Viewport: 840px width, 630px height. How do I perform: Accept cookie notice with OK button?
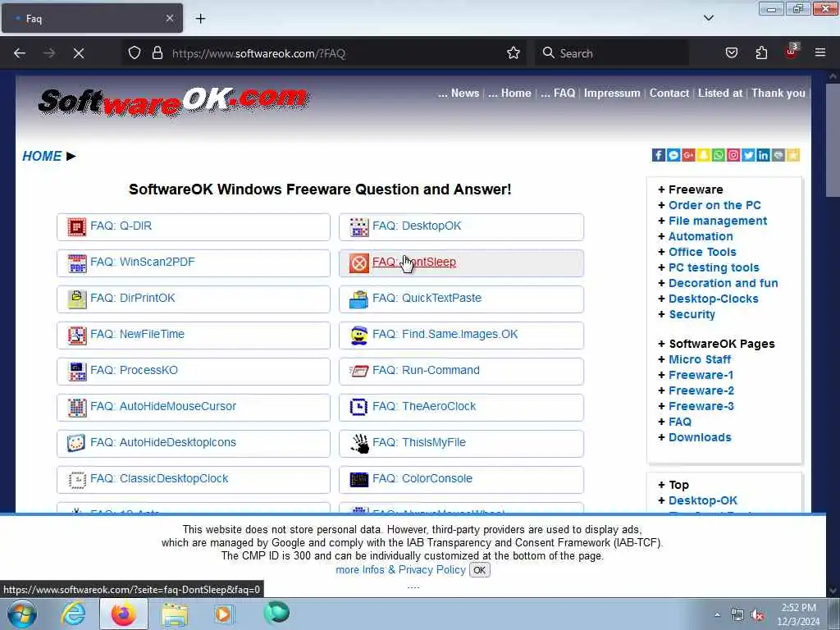coord(479,570)
